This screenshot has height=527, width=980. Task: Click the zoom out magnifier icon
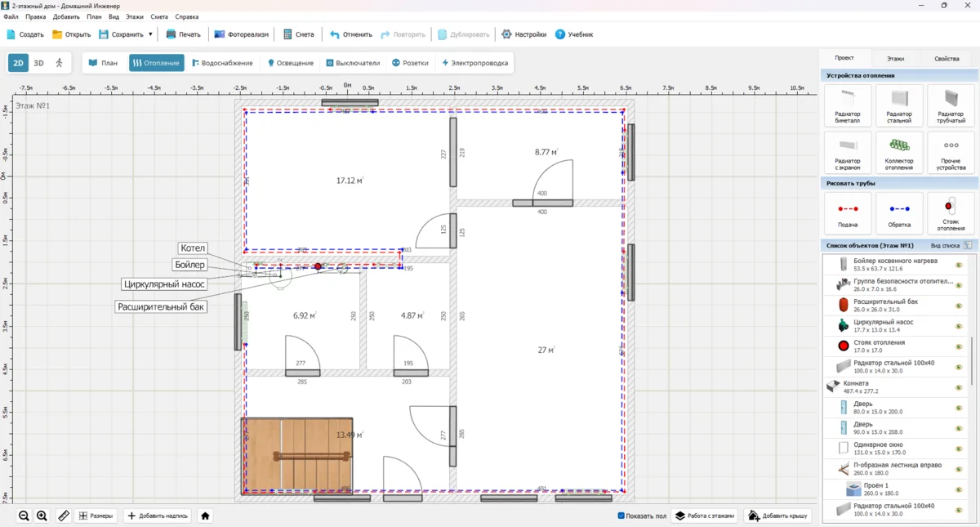[x=24, y=516]
